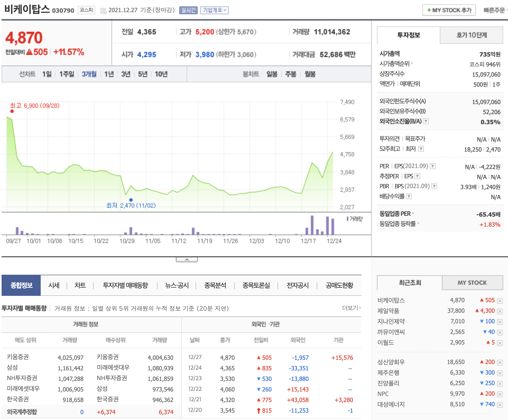The height and width of the screenshot is (420, 508).
Task: Open the 공매도현황 tab
Action: coord(339,285)
